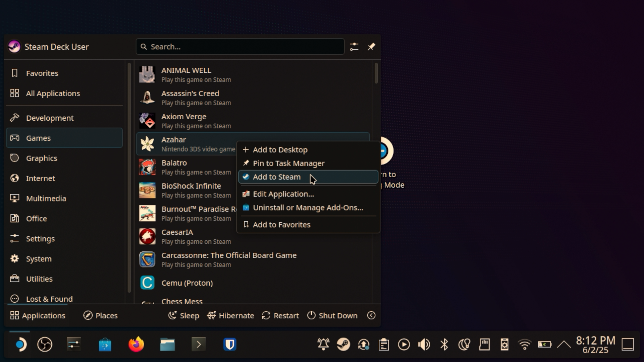The image size is (644, 362).
Task: Select the Games category
Action: (64, 138)
